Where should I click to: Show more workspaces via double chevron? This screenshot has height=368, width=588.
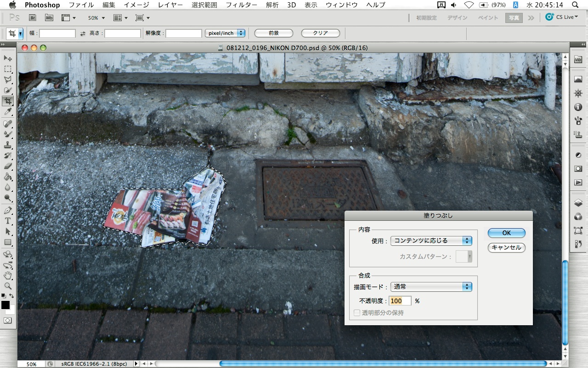531,18
